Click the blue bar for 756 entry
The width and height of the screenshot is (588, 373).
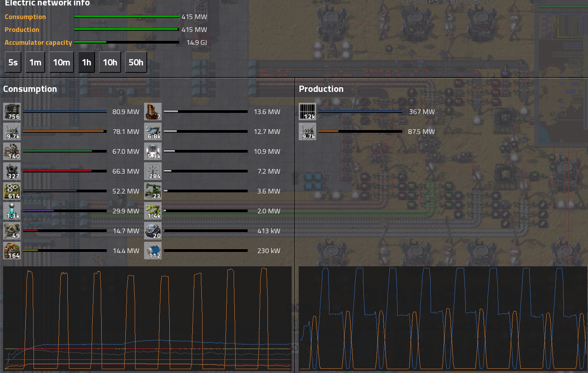(65, 112)
